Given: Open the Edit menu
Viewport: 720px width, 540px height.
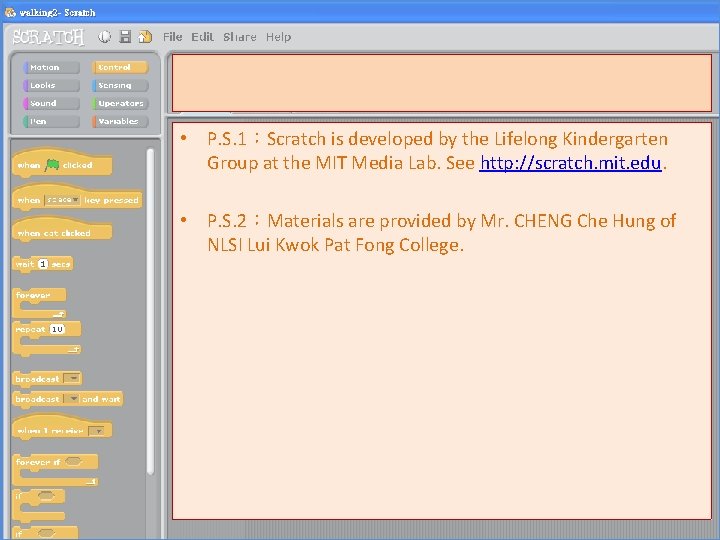Looking at the screenshot, I should [x=202, y=37].
